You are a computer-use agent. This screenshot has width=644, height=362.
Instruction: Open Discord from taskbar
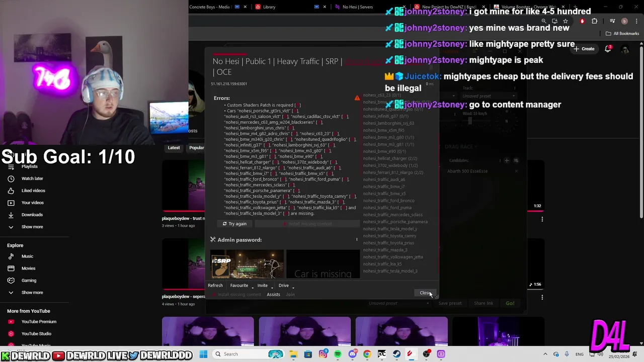pos(352,354)
